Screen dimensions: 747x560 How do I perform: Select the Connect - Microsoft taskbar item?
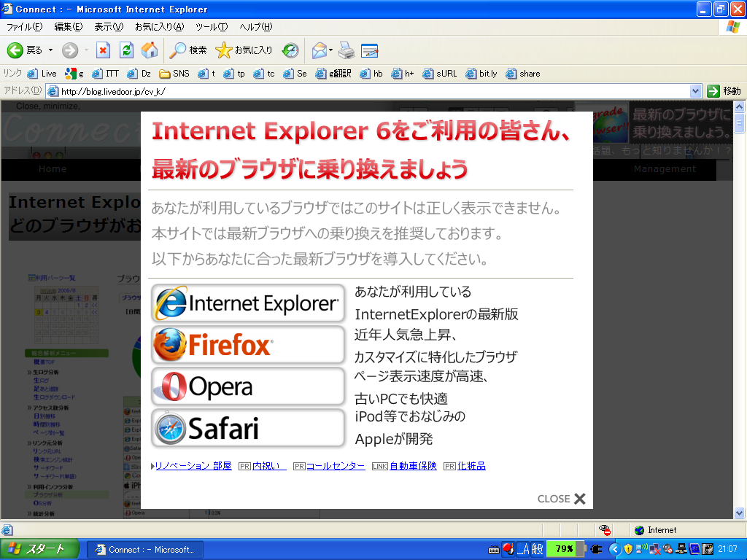coord(144,550)
